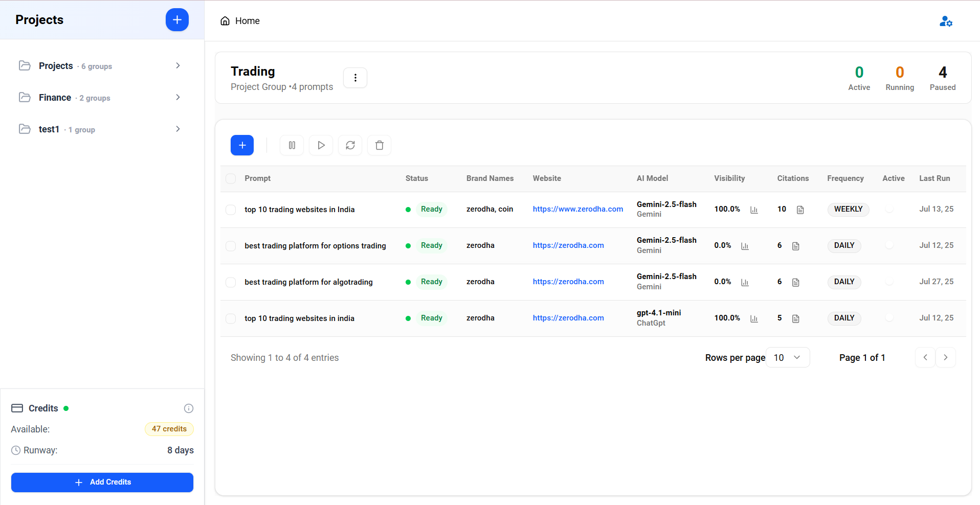The width and height of the screenshot is (980, 505).
Task: Click the WEEKLY frequency badge
Action: click(x=848, y=209)
